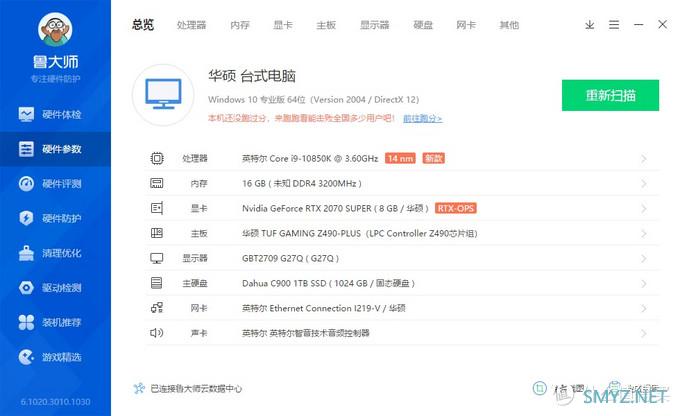
Task: Click the download arrow icon in title bar
Action: pyautogui.click(x=589, y=25)
